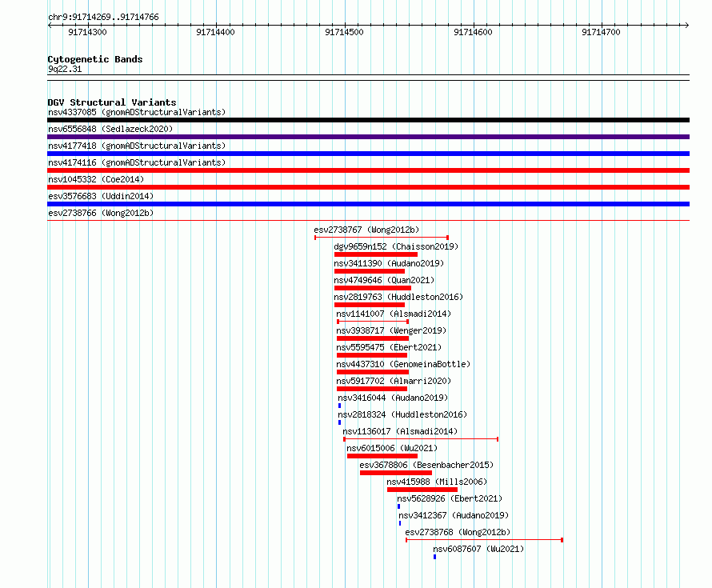Open esv3576683 (Uddin2014) label
712x588 pixels.
click(x=101, y=196)
